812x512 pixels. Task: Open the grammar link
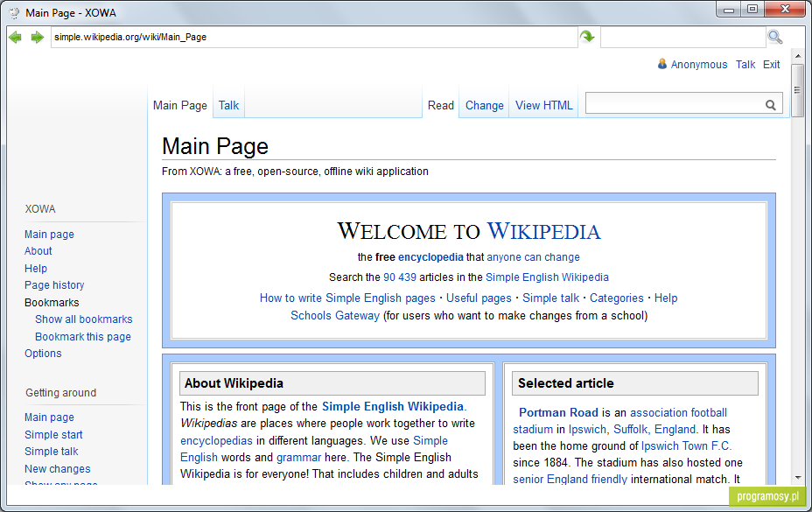(298, 458)
